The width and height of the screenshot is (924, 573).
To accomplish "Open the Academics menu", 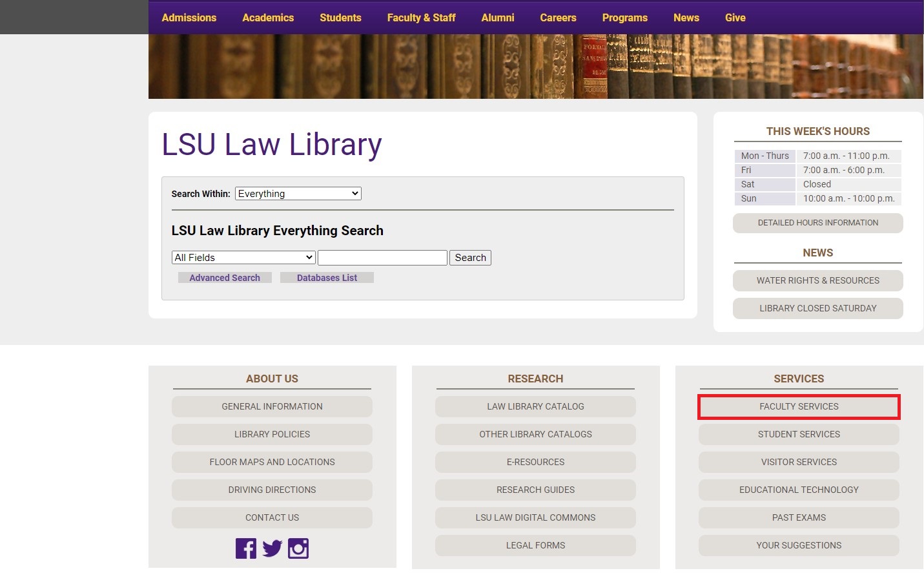I will click(268, 17).
